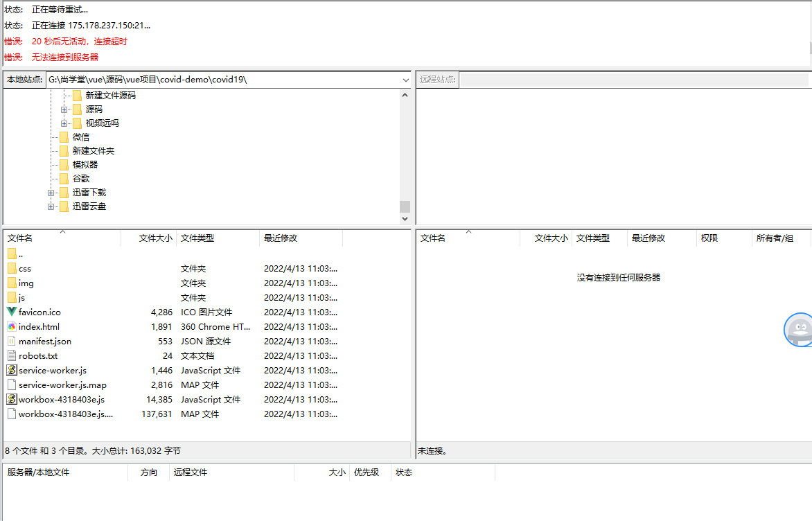
Task: Click the robots.txt text document icon
Action: 11,355
